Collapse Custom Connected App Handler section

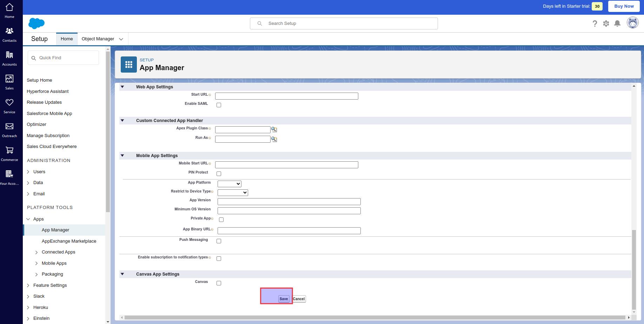pos(122,120)
